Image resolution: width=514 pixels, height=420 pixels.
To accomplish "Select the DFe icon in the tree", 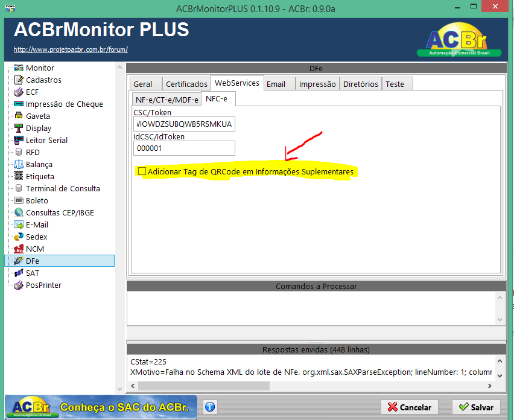I will [19, 261].
